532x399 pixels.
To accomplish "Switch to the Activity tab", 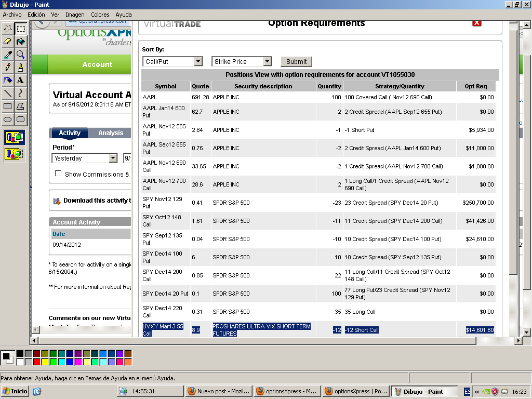I will (69, 132).
